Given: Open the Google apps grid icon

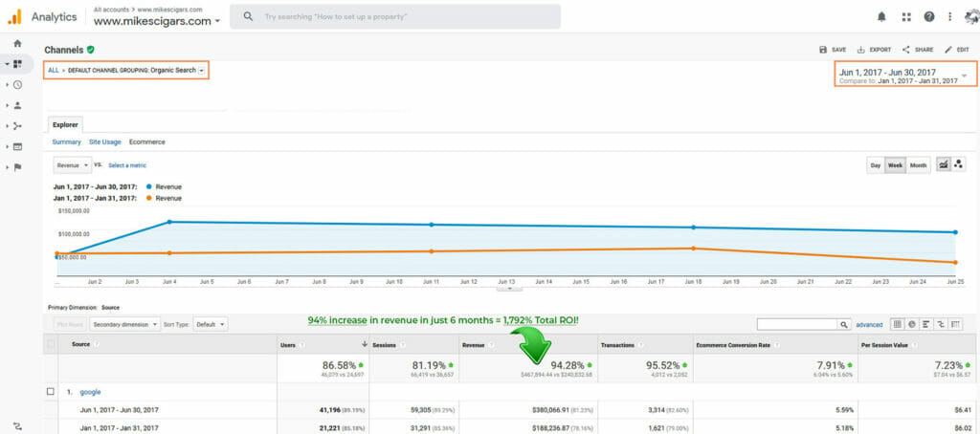Looking at the screenshot, I should pos(906,17).
